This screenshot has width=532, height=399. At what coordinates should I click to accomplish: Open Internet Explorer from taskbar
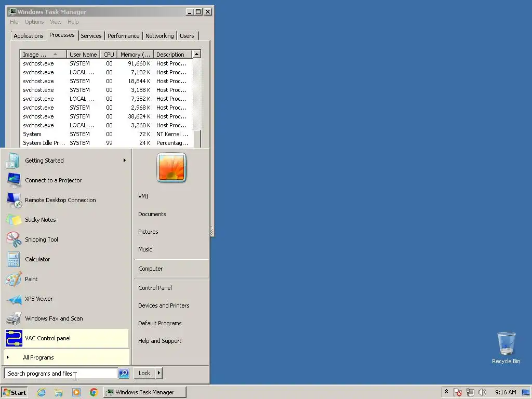pyautogui.click(x=42, y=392)
